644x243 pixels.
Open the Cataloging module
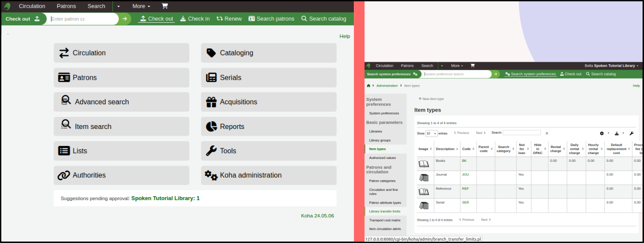[268, 53]
